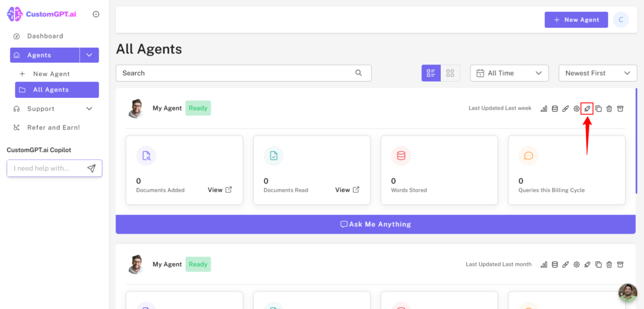Click the search magnifier icon
This screenshot has width=644, height=309.
(x=358, y=73)
